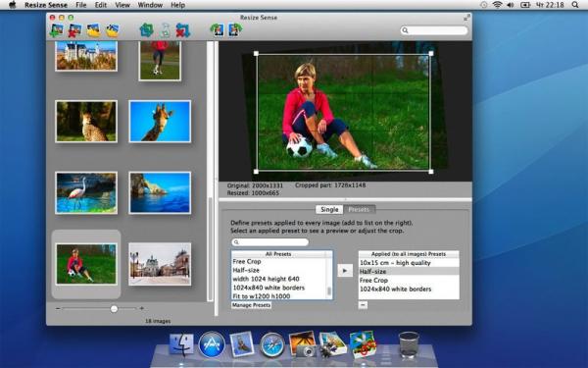
Task: Open the photo stack with gear Dock icon
Action: click(x=332, y=343)
